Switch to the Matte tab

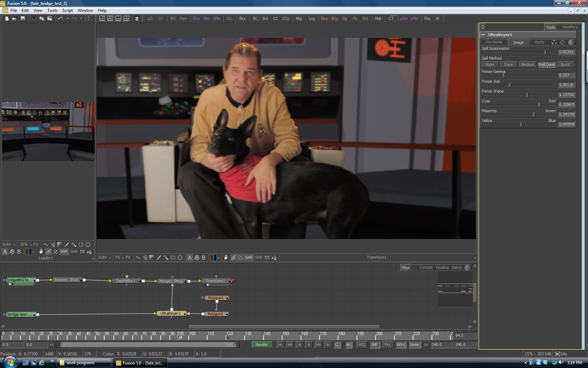pos(539,42)
